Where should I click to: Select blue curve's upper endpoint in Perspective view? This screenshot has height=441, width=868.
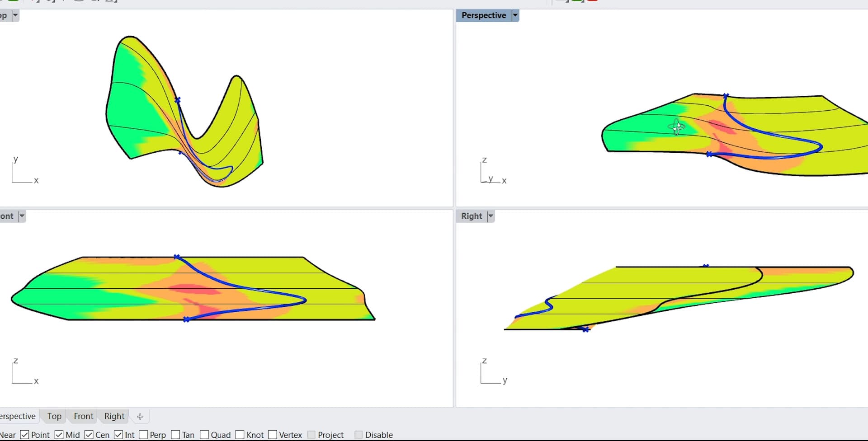click(x=726, y=96)
